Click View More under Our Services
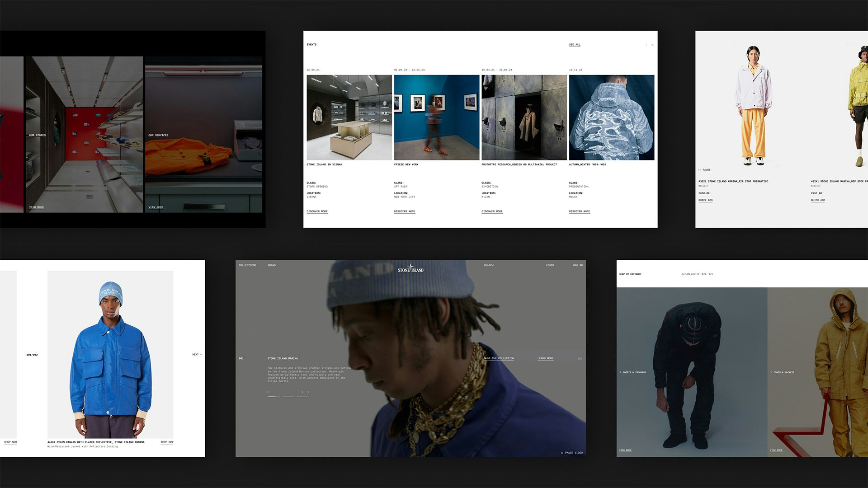Image resolution: width=868 pixels, height=488 pixels. 156,207
